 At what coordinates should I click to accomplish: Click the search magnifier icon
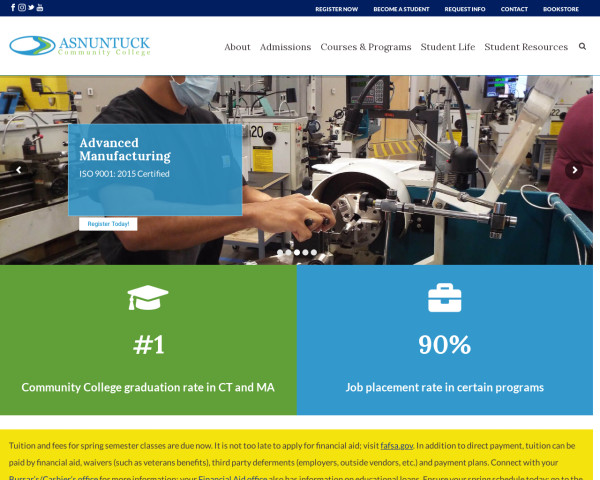582,46
